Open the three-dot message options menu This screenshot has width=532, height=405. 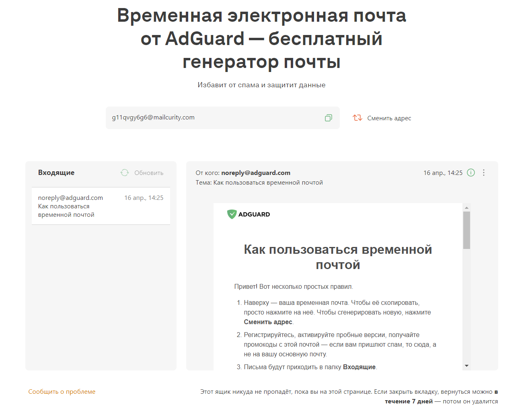point(484,173)
